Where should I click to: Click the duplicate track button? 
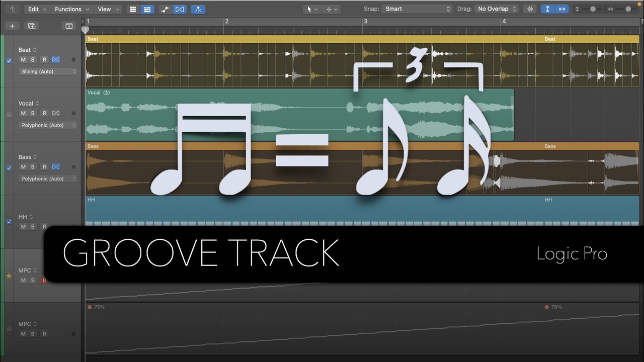pyautogui.click(x=32, y=26)
